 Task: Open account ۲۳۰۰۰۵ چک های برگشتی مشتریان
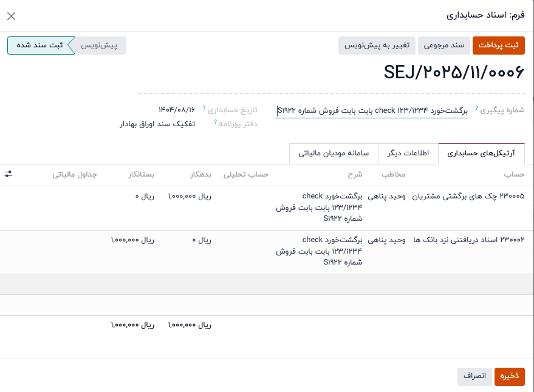pos(468,196)
